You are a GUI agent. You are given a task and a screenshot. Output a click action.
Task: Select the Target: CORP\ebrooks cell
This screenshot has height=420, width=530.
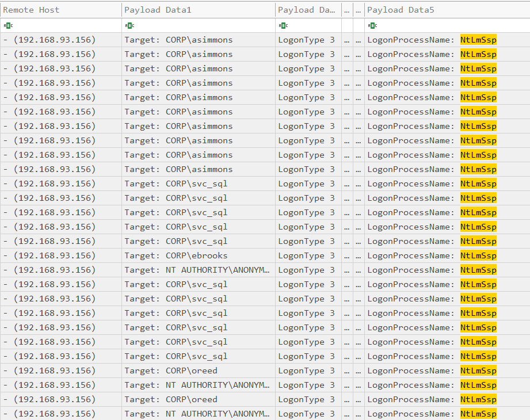point(199,256)
